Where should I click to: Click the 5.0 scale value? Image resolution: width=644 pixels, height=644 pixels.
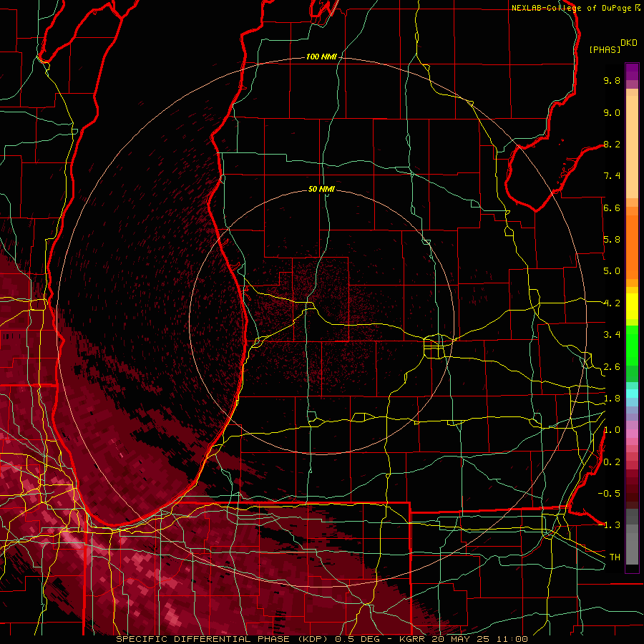click(x=612, y=271)
